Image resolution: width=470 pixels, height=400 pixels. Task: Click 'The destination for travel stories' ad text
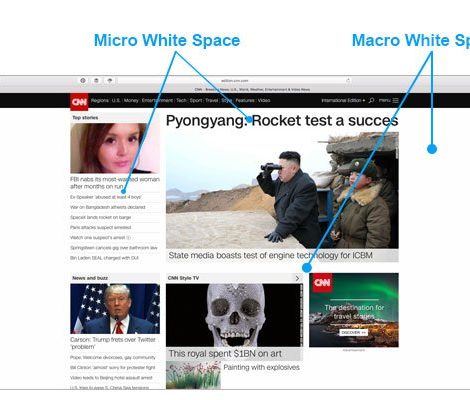(354, 312)
